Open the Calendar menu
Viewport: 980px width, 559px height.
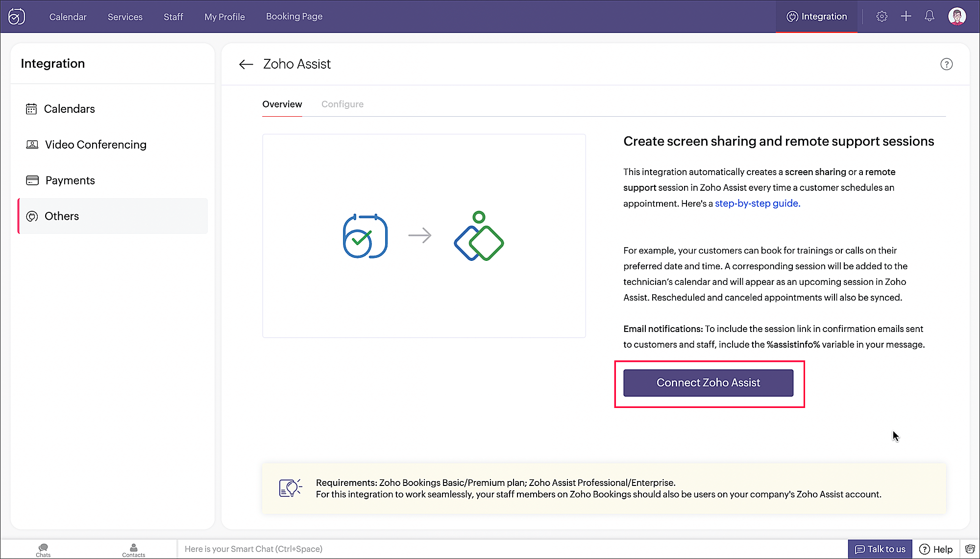68,17
